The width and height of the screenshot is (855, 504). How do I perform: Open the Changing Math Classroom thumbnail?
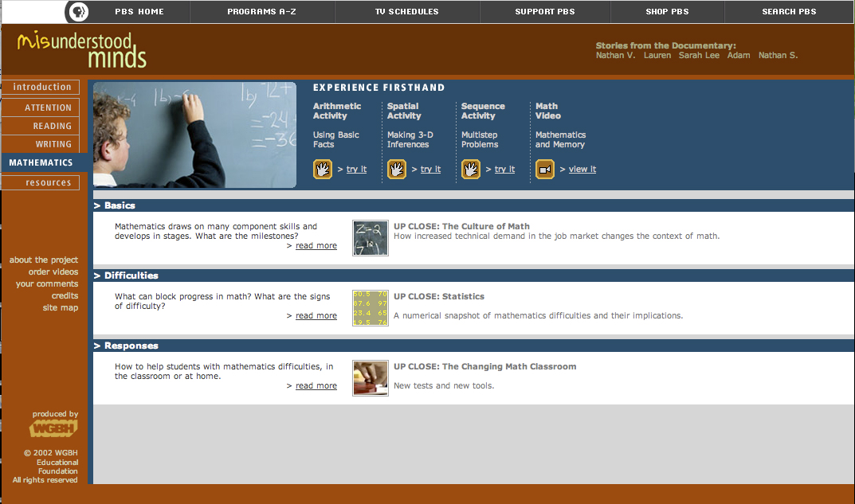(x=371, y=377)
